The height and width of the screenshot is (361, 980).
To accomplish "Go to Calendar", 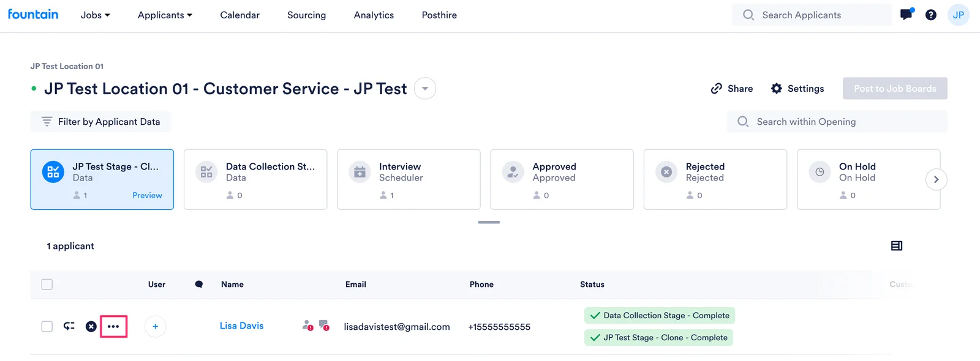I will [240, 15].
